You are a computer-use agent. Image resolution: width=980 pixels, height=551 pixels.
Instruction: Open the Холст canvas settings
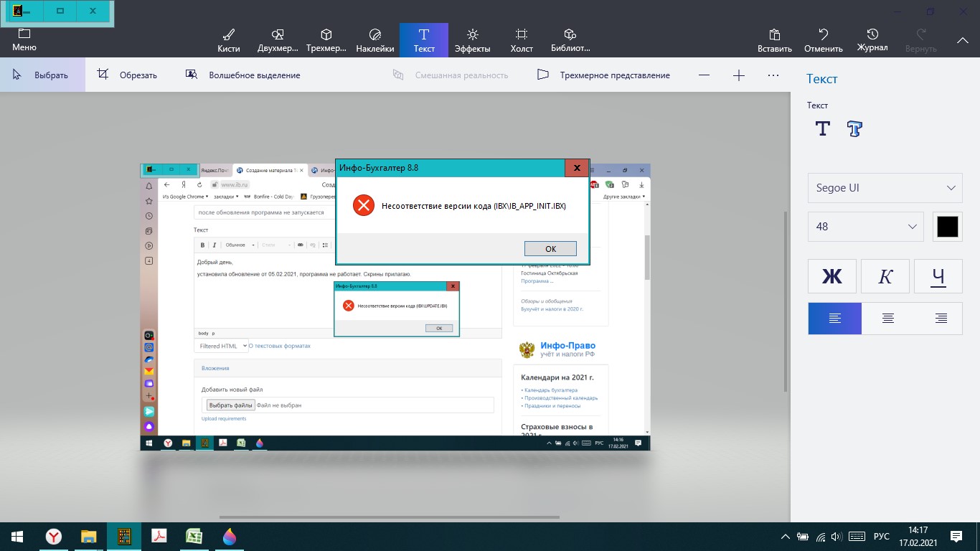tap(522, 41)
